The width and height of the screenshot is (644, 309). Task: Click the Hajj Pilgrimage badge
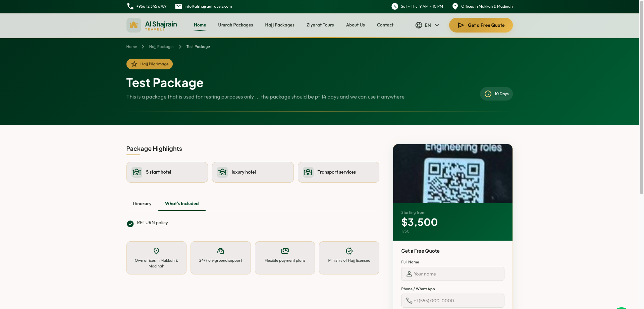click(150, 64)
